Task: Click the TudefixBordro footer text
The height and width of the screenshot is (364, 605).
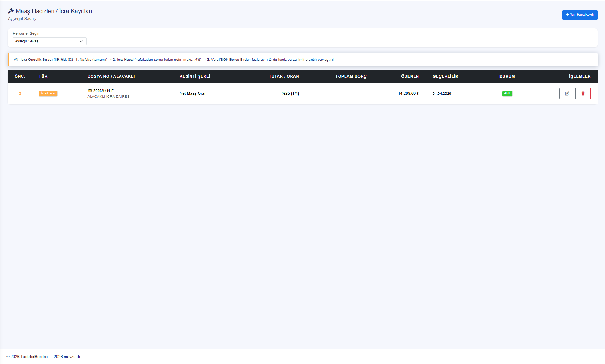Action: tap(34, 357)
